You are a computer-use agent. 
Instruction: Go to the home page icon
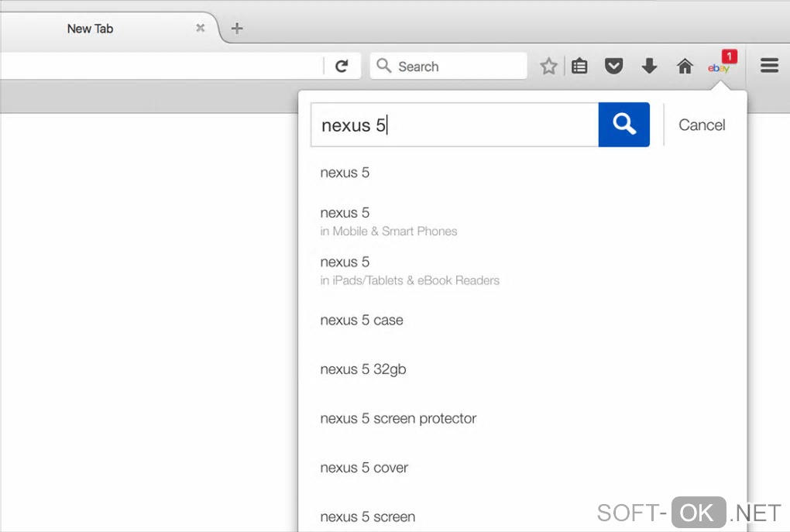685,67
